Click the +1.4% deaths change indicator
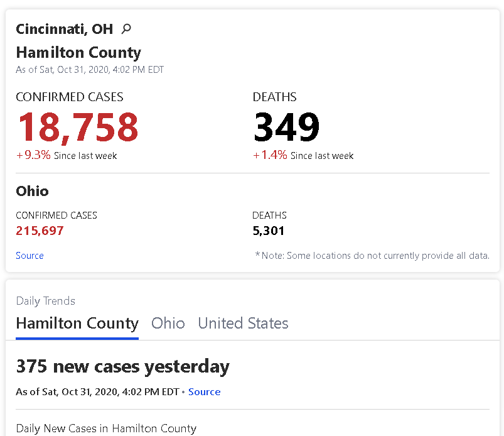 pyautogui.click(x=303, y=155)
